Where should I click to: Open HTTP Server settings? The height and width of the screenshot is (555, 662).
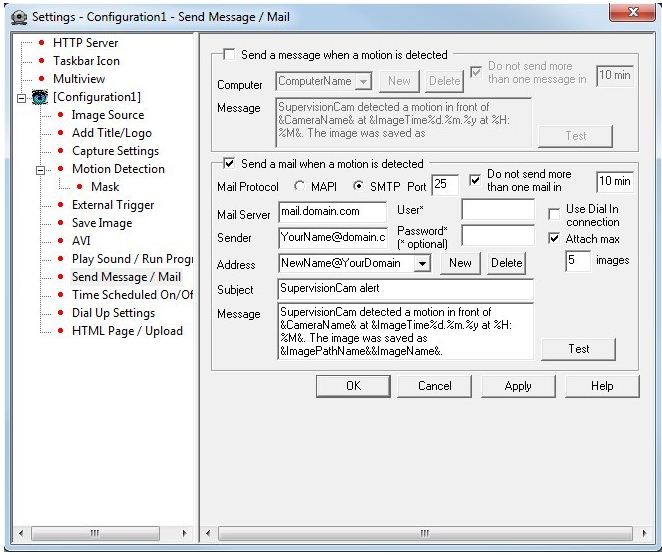(x=85, y=43)
